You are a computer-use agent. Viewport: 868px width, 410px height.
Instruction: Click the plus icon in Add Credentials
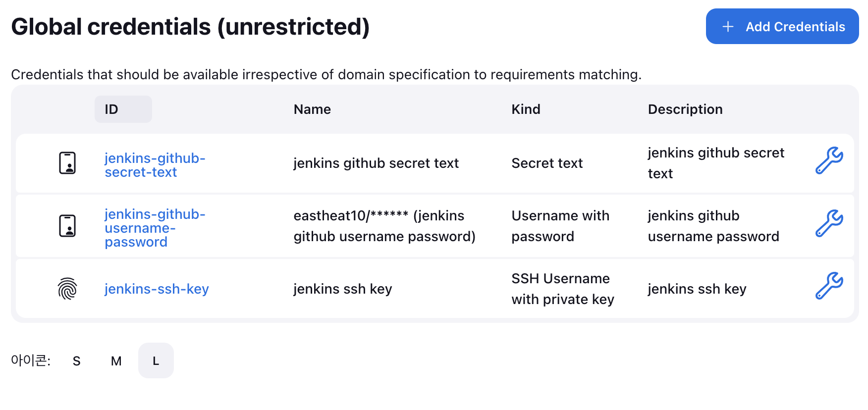[x=728, y=27]
